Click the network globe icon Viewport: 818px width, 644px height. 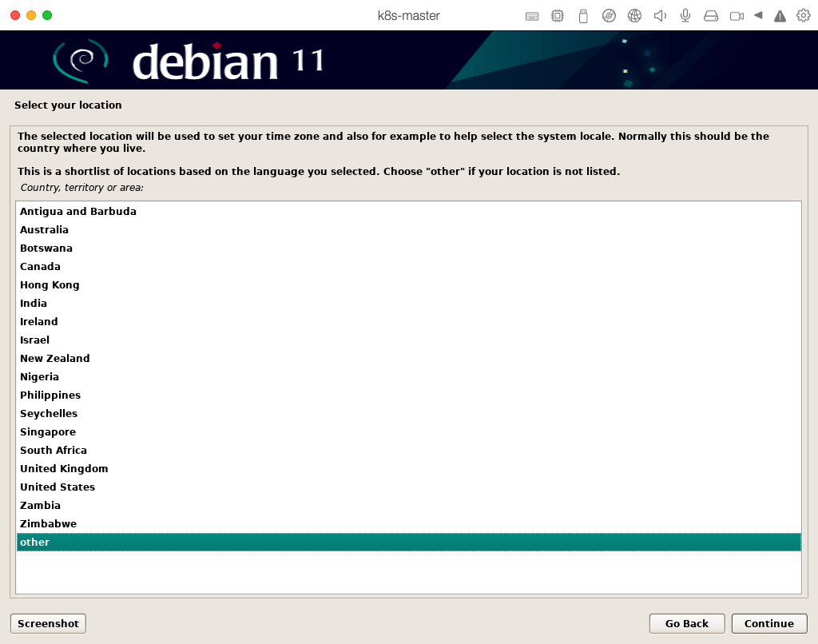pos(634,16)
